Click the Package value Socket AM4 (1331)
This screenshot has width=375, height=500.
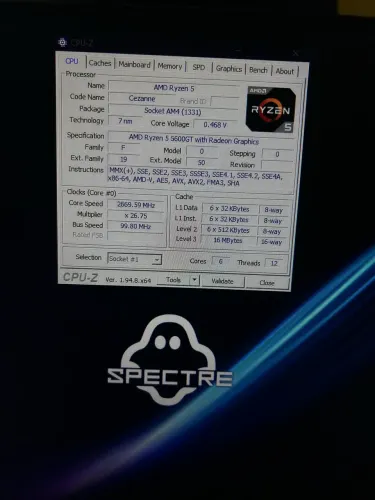173,111
